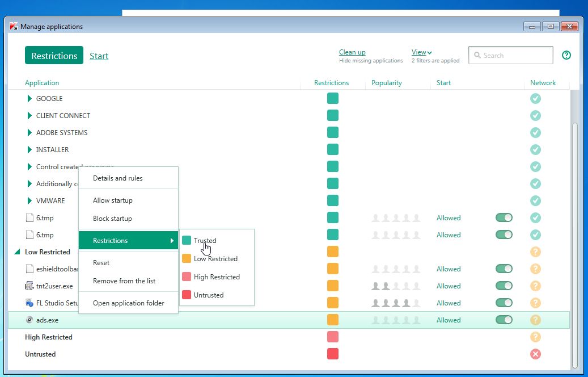Image resolution: width=588 pixels, height=377 pixels.
Task: Choose Open application folder
Action: (129, 303)
